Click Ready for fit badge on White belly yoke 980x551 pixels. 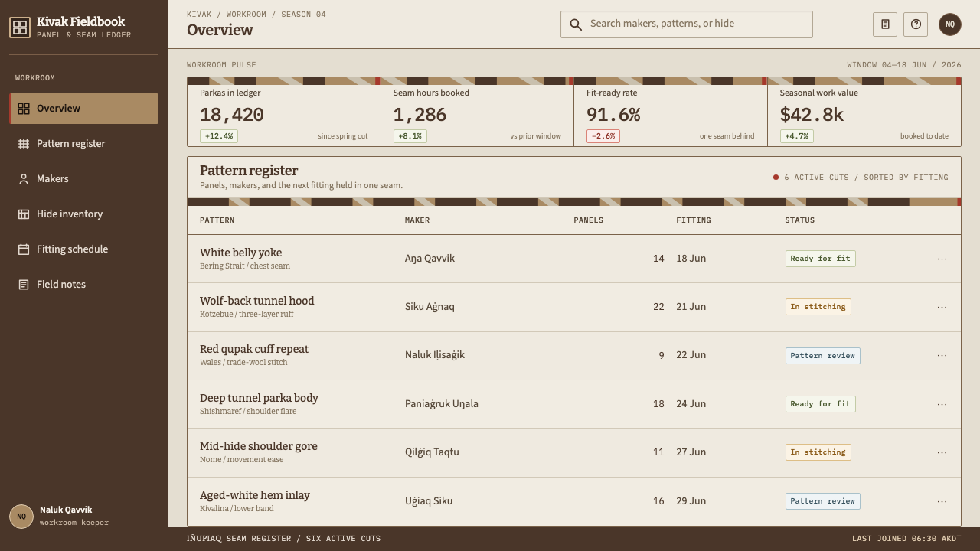[820, 259]
